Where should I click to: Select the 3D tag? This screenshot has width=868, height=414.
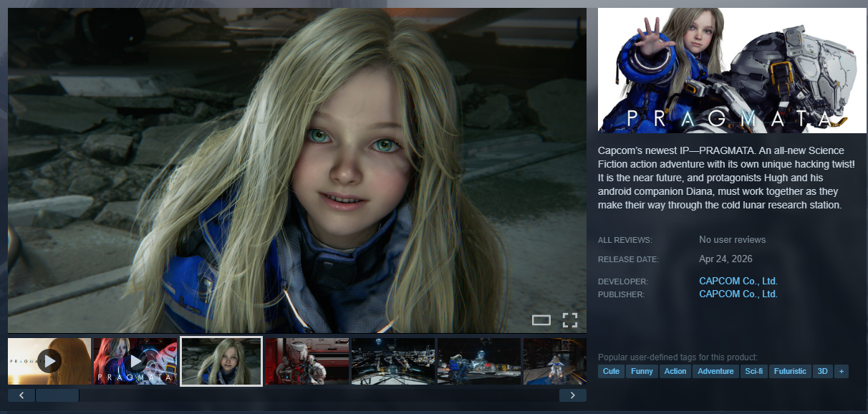click(823, 371)
